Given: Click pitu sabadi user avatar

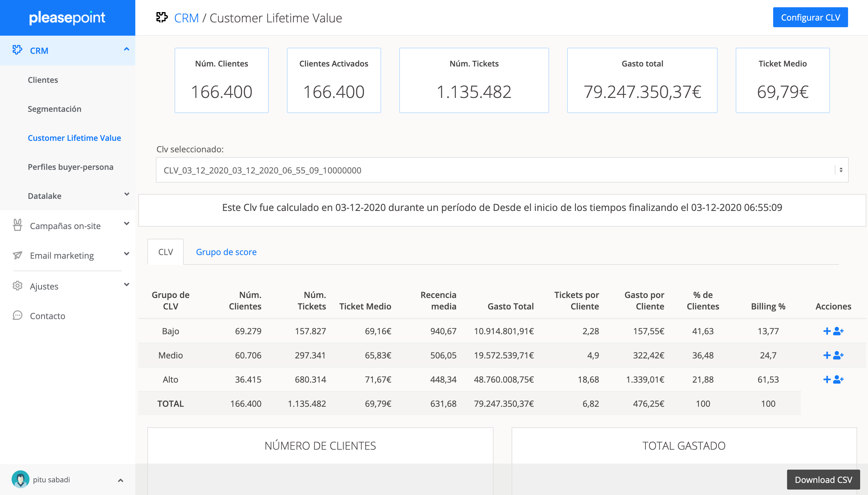Looking at the screenshot, I should pos(20,479).
